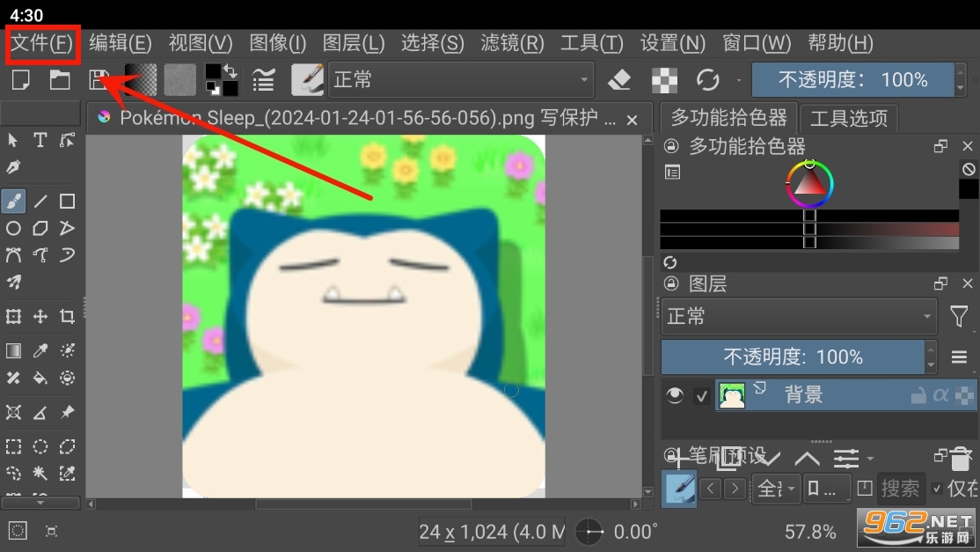
Task: Toggle alpha inheritance on 背景 layer
Action: coord(940,395)
